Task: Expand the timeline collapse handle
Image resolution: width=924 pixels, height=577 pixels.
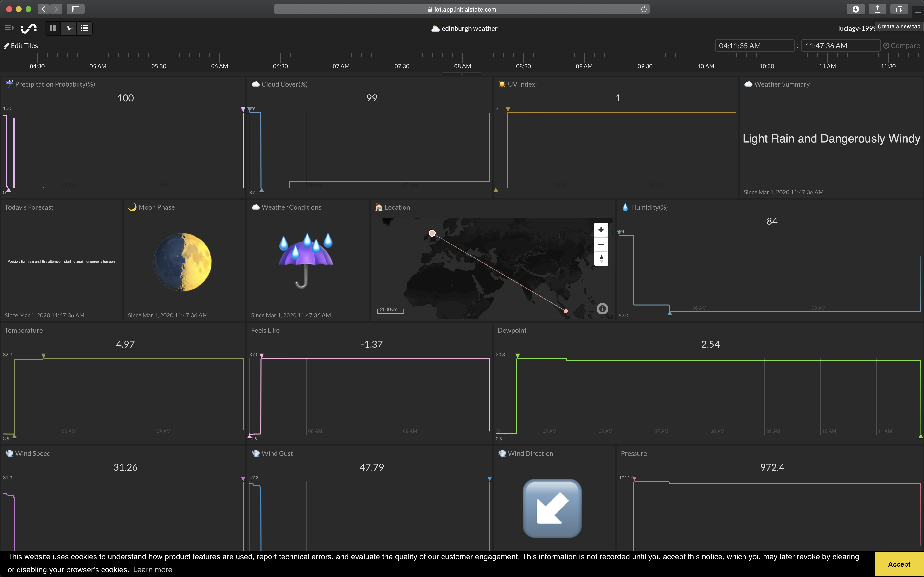Action: point(462,75)
